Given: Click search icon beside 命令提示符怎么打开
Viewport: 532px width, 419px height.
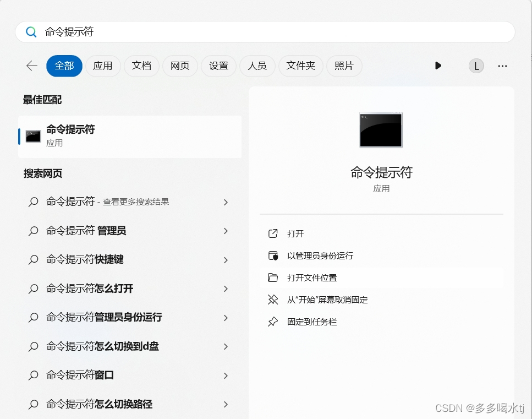Looking at the screenshot, I should 33,289.
